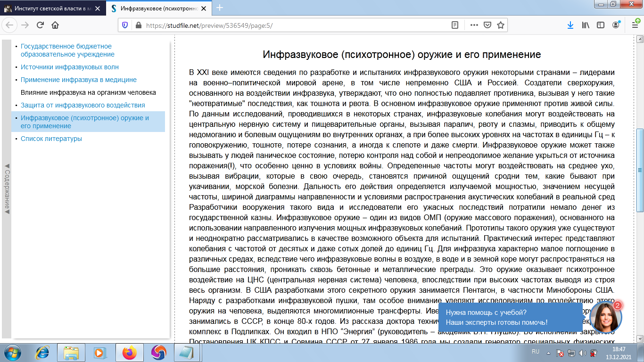Open the Library history and bookmarks icon
Screen dimensions: 644x362
coord(586,25)
